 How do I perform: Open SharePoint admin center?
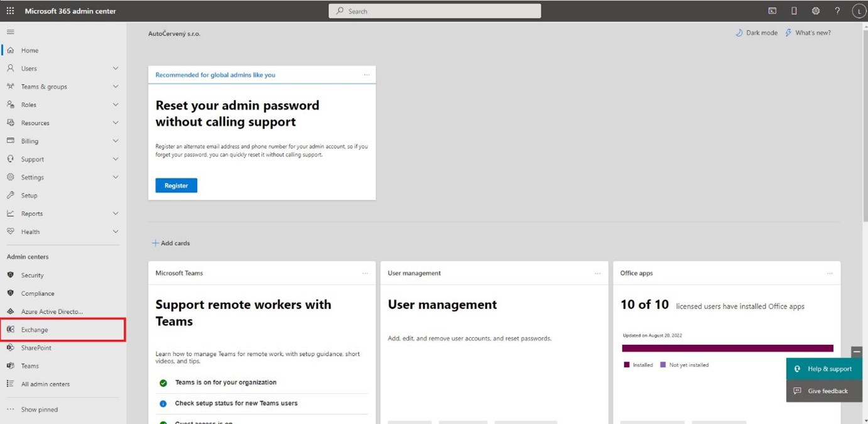tap(36, 348)
